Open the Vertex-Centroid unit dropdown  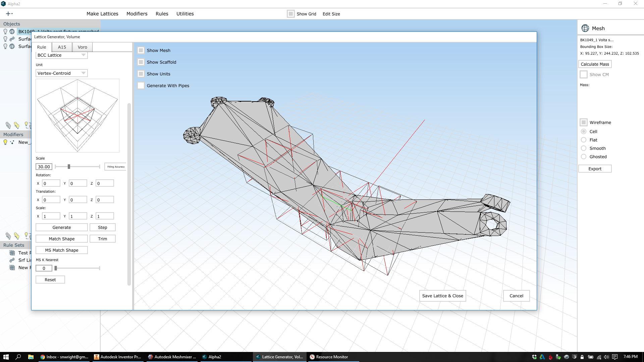[62, 73]
